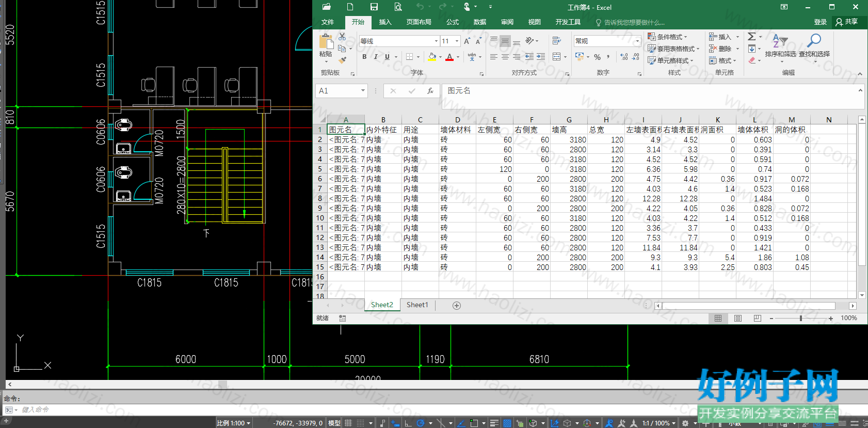This screenshot has height=428, width=868.
Task: Open 套用表格格式 table format dropdown
Action: click(x=673, y=49)
